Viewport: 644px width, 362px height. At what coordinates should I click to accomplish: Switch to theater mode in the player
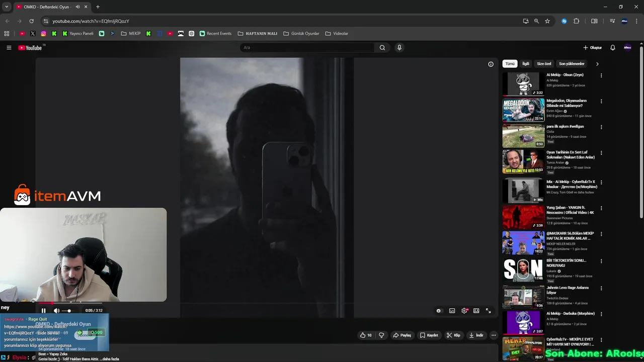tap(476, 311)
